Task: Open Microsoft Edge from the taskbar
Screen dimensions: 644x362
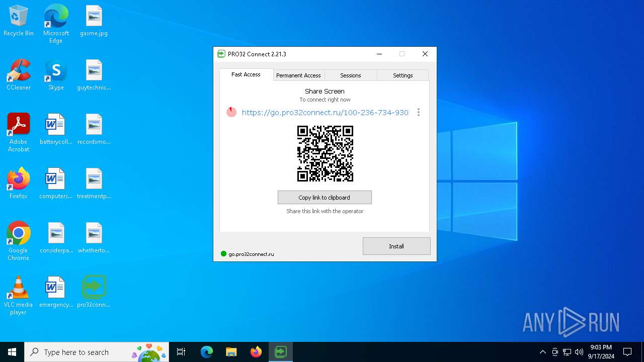Action: coord(207,352)
